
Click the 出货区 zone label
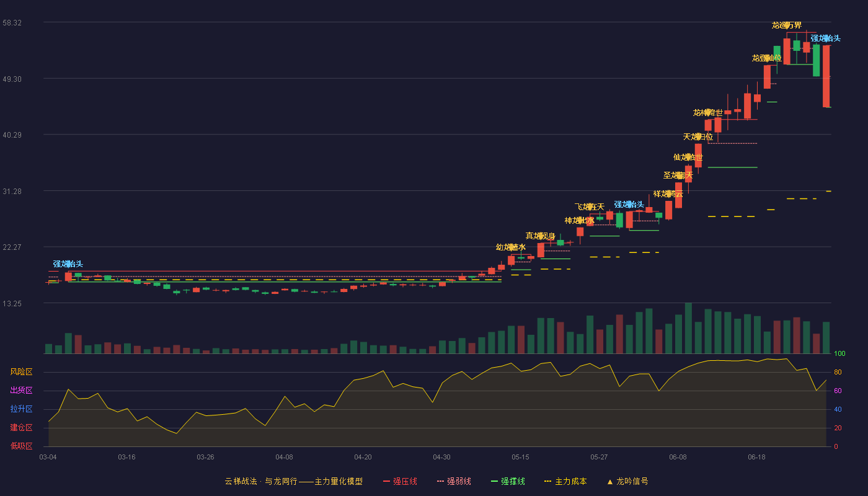(22, 391)
